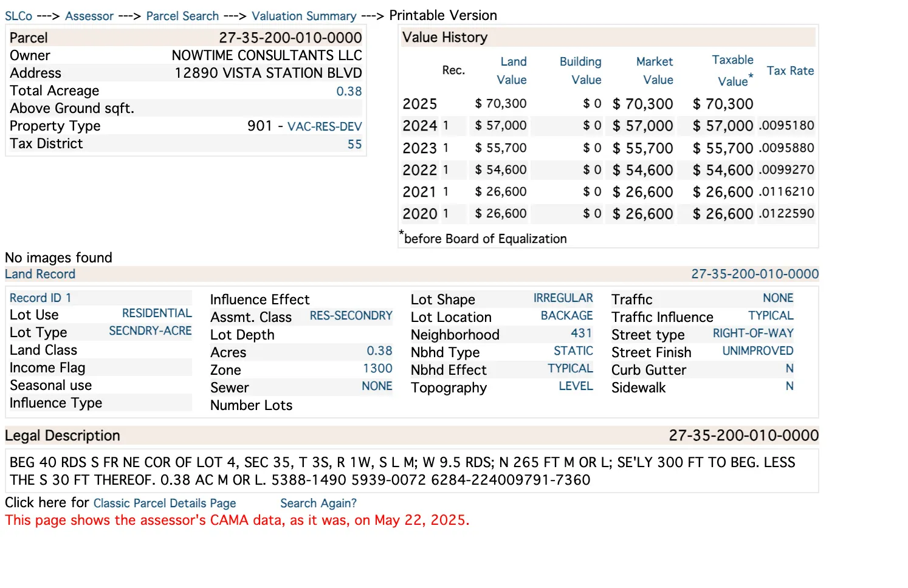Navigate to the Assessor breadcrumb link

click(x=89, y=16)
